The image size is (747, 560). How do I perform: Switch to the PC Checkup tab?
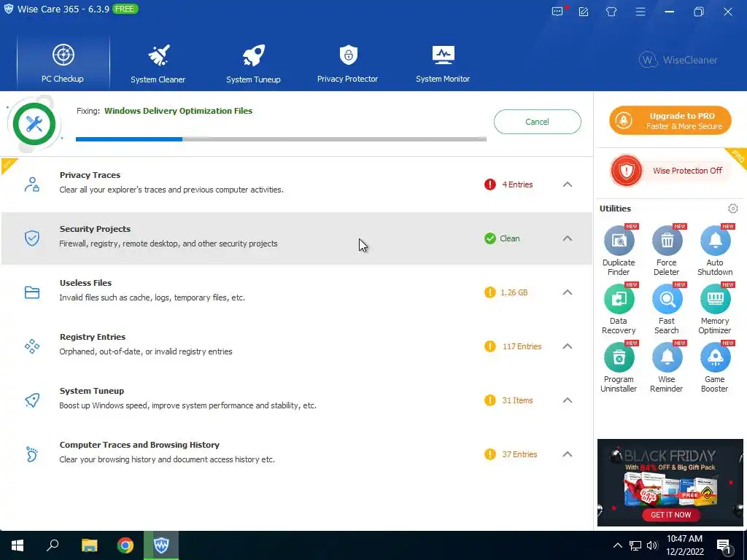(x=63, y=63)
